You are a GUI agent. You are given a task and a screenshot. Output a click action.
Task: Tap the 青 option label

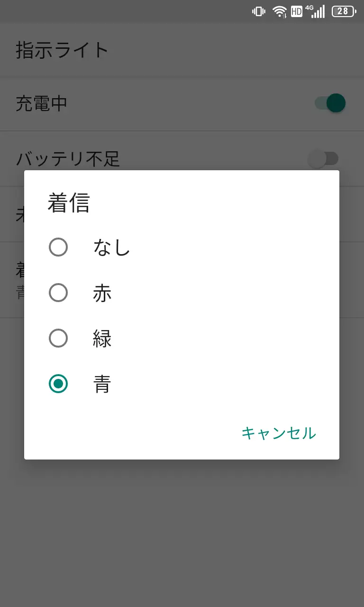(x=102, y=384)
